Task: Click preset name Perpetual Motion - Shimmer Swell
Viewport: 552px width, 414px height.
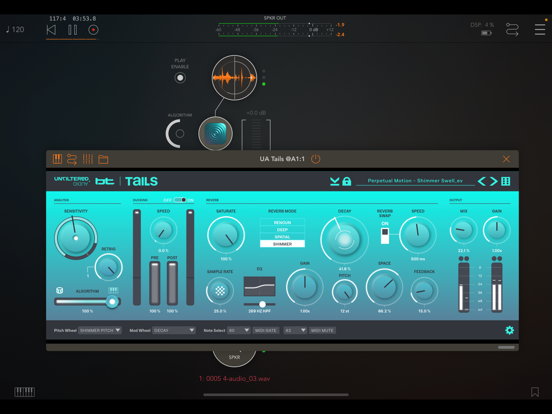Action: coord(415,181)
